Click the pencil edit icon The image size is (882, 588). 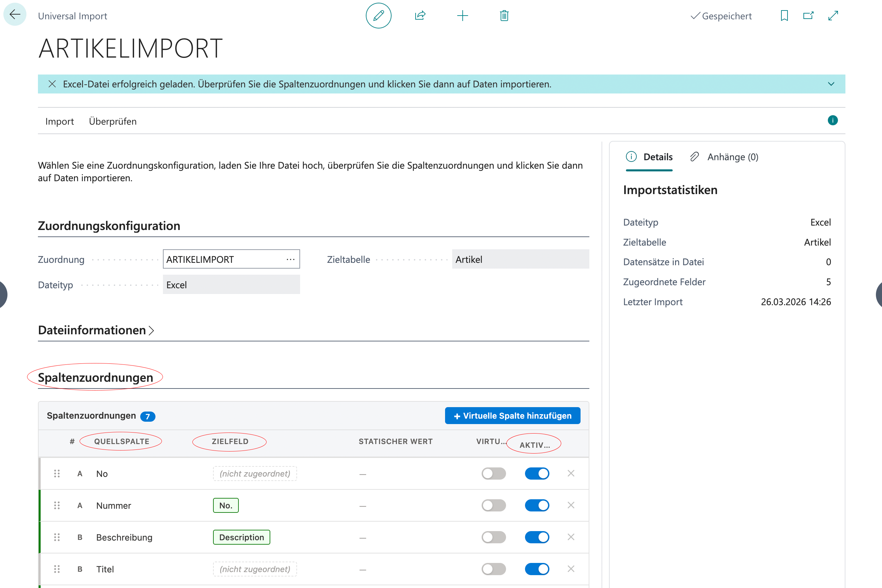pyautogui.click(x=378, y=16)
